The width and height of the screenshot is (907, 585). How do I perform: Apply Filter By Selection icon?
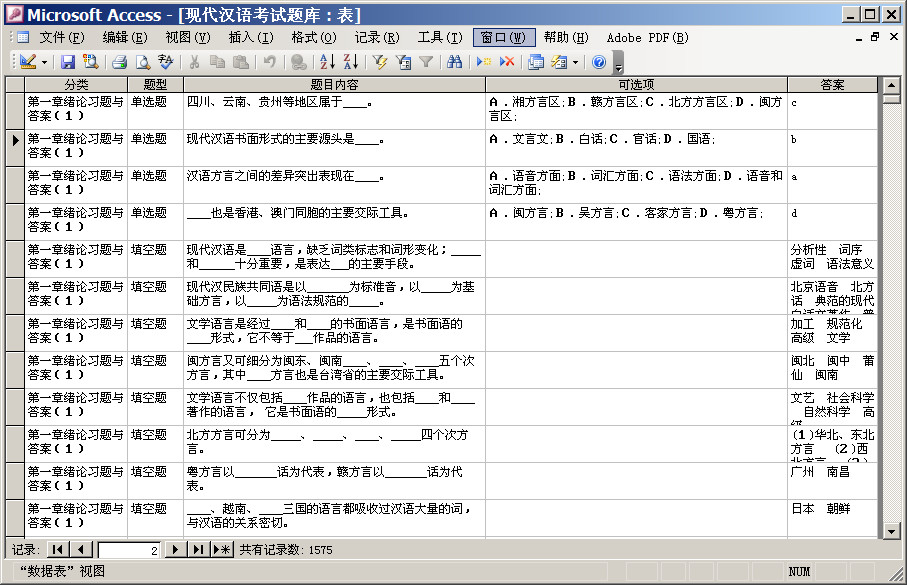click(379, 61)
